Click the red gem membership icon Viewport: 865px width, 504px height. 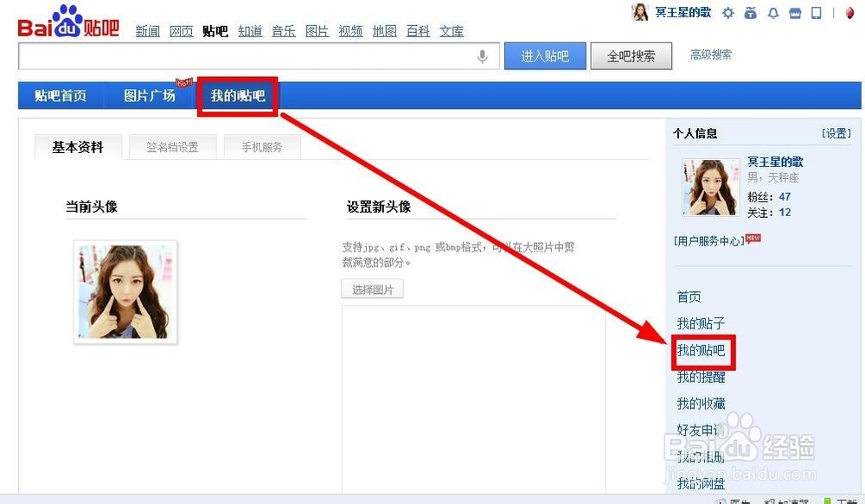(848, 13)
